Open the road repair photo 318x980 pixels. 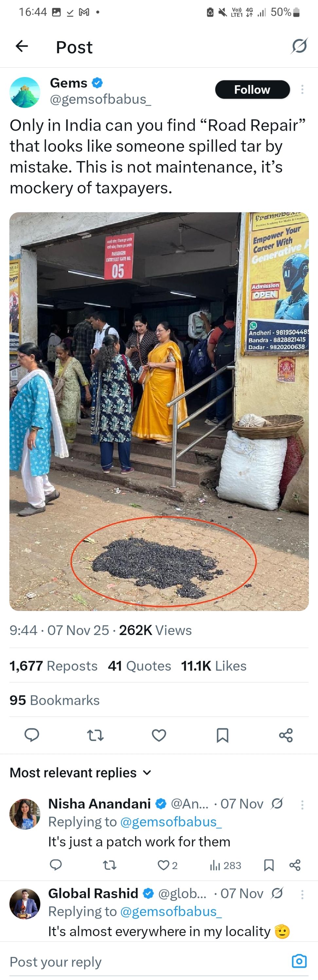(159, 411)
